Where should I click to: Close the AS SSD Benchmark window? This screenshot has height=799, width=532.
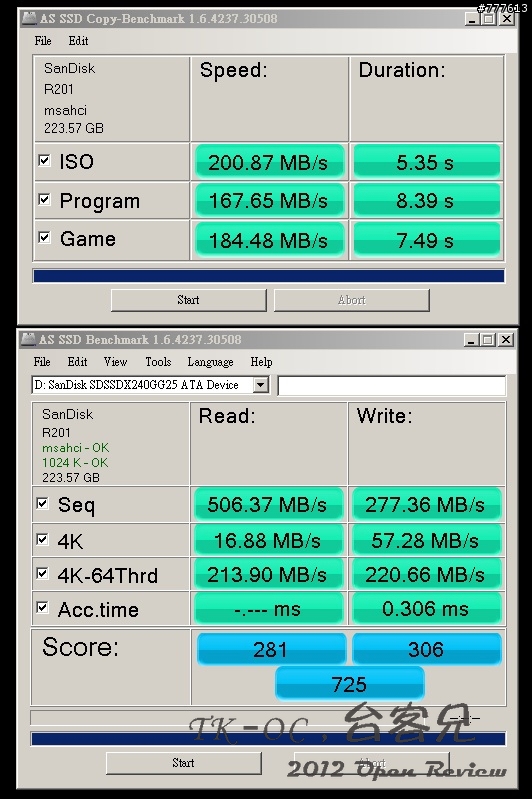506,339
